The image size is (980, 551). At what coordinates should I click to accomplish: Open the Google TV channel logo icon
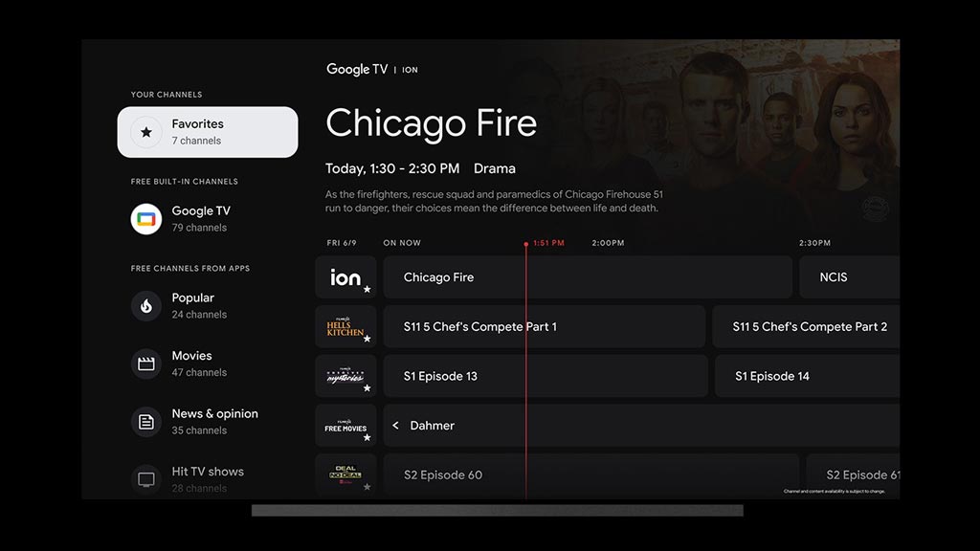(x=146, y=219)
